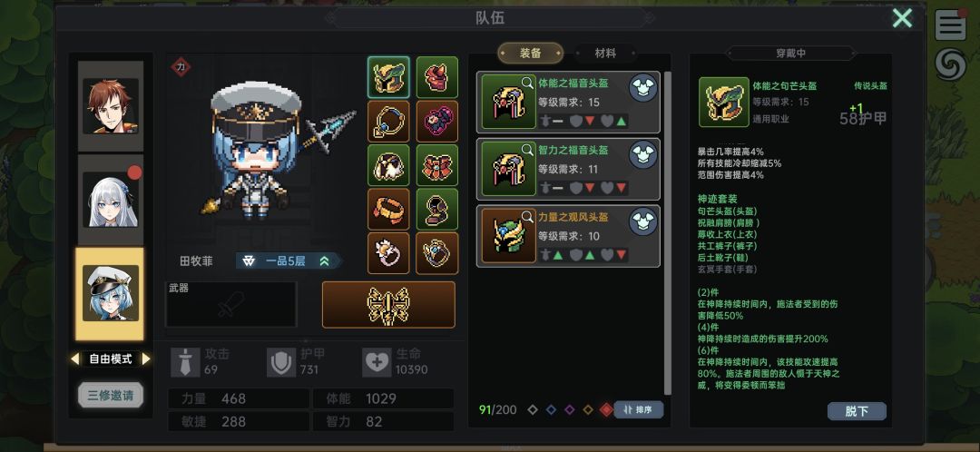Toggle the red diamond rarity filter
The image size is (980, 452).
(x=606, y=409)
